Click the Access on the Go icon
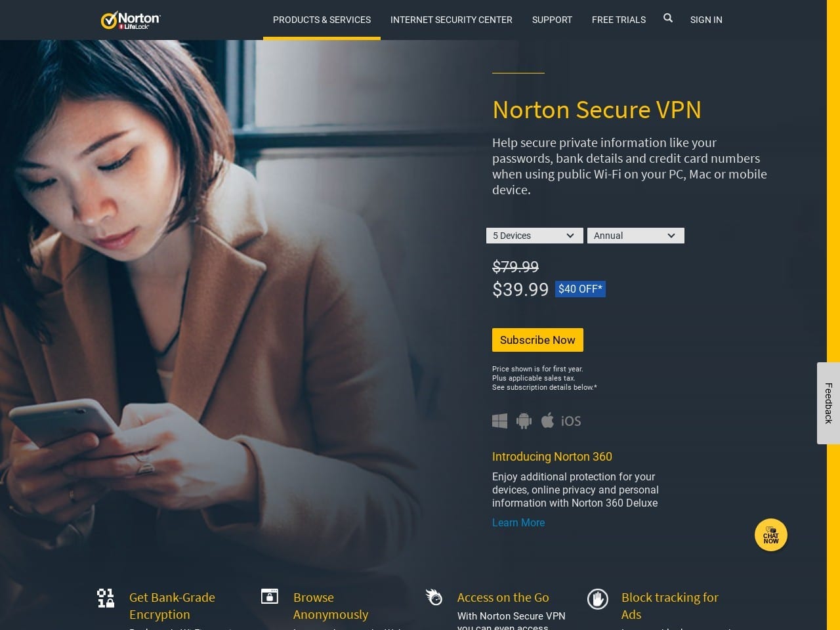The width and height of the screenshot is (840, 630). coord(434,597)
